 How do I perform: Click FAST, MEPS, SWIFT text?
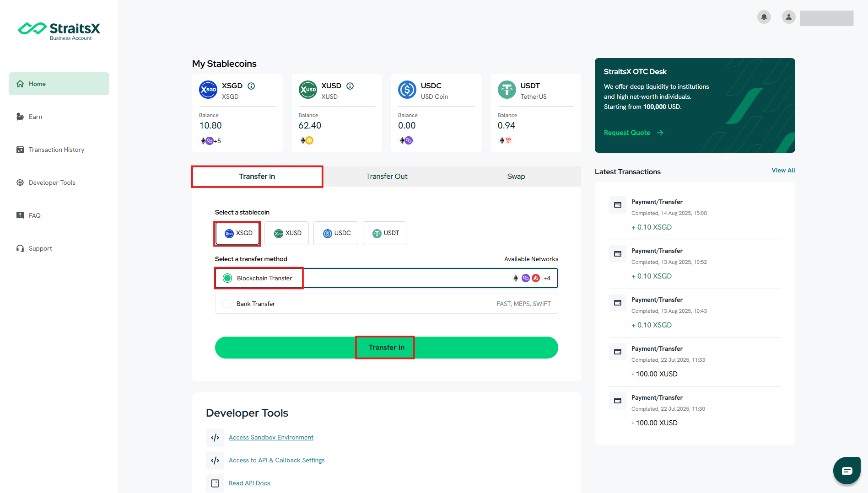524,304
